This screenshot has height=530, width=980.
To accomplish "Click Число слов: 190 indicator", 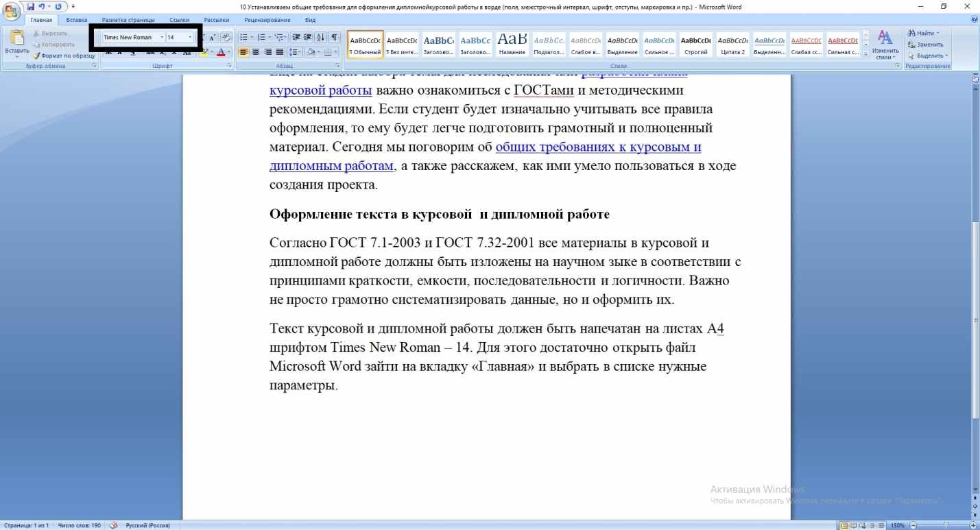I will 78,525.
